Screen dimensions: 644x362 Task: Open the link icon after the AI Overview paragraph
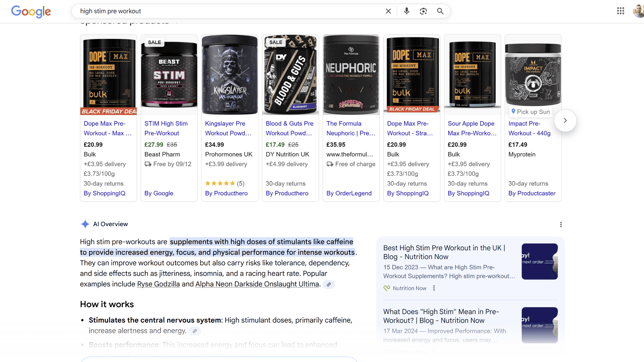pyautogui.click(x=329, y=284)
